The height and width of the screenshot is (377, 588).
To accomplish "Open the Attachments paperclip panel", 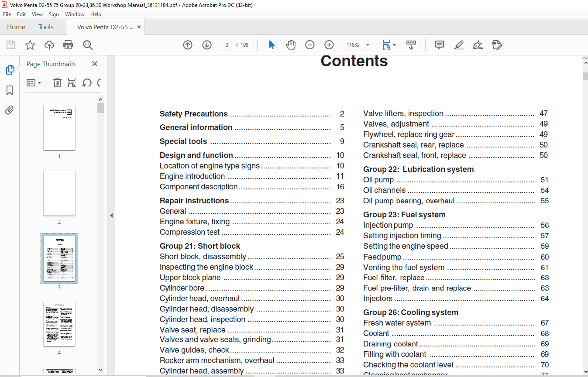I will pyautogui.click(x=10, y=110).
